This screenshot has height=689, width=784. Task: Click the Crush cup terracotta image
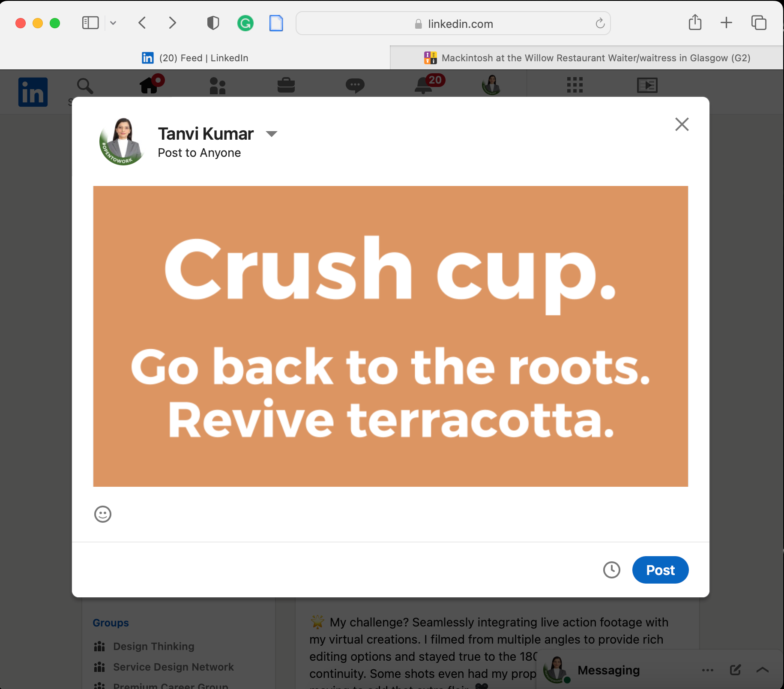pyautogui.click(x=391, y=336)
